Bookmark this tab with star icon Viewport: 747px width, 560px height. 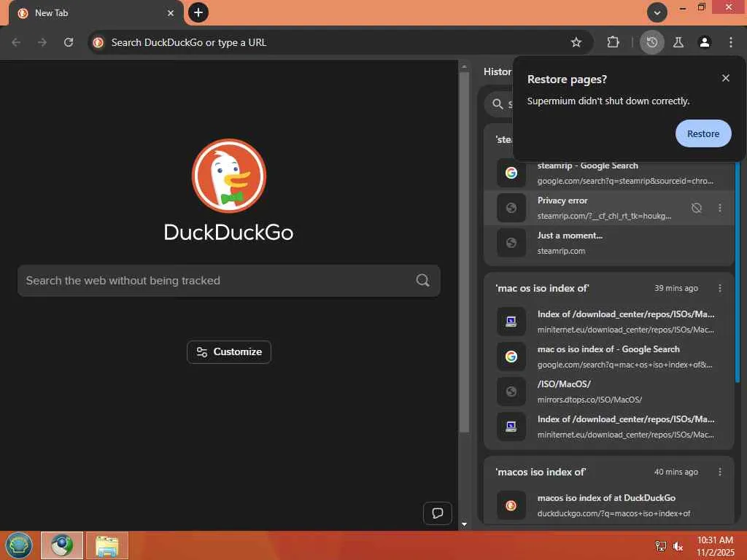coord(576,42)
